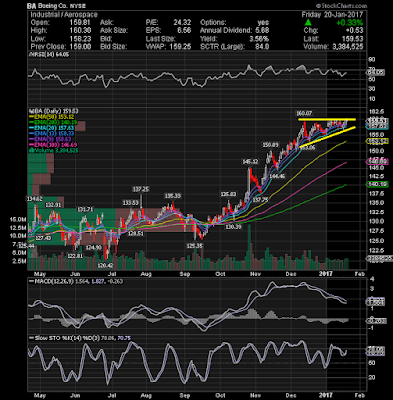The image size is (393, 400).
Task: Click the BA ticker symbol in header
Action: (x=32, y=6)
